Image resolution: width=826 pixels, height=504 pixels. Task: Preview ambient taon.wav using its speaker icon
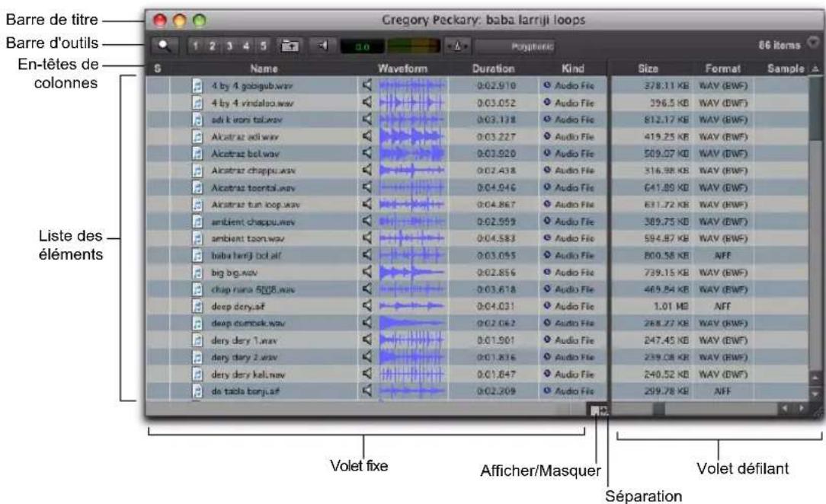pos(367,238)
